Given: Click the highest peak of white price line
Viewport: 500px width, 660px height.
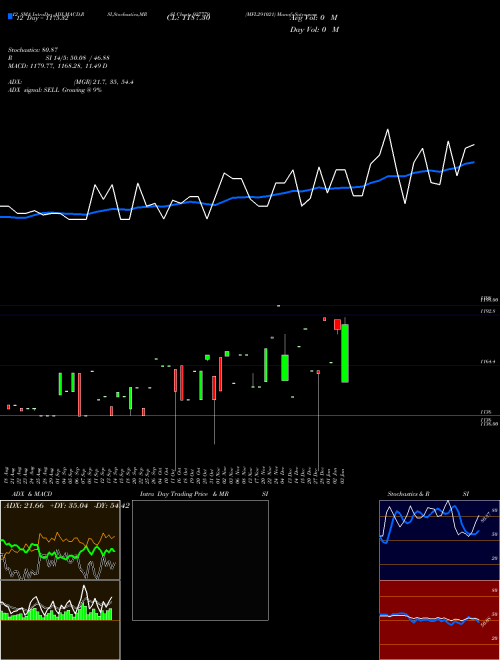Looking at the screenshot, I should (388, 130).
